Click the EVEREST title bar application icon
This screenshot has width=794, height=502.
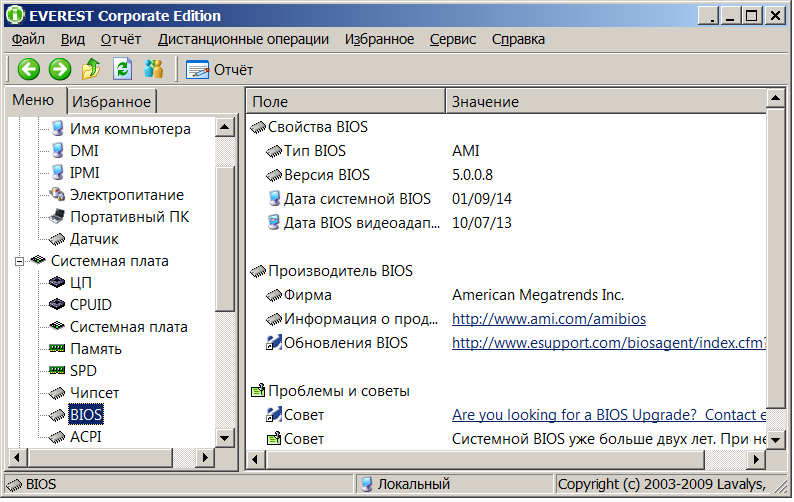[15, 15]
